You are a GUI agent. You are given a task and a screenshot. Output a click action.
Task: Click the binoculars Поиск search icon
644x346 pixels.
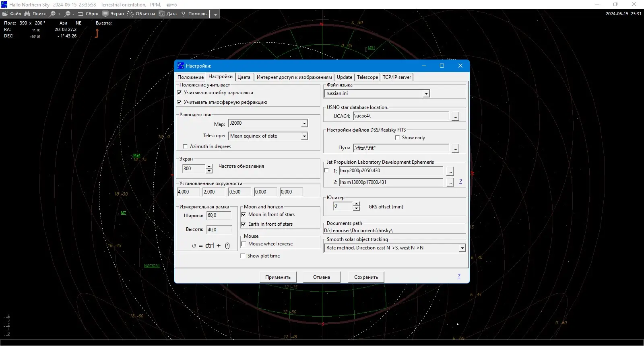click(27, 14)
